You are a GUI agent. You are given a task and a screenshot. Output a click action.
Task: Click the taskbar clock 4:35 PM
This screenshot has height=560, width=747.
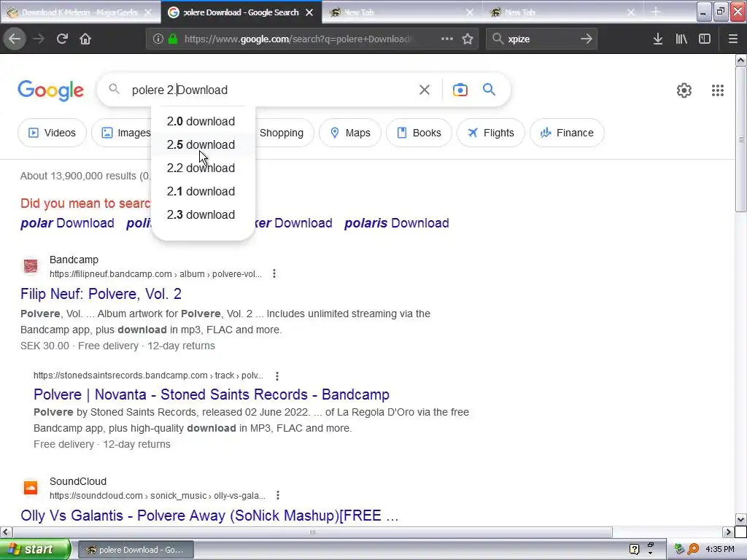(720, 549)
